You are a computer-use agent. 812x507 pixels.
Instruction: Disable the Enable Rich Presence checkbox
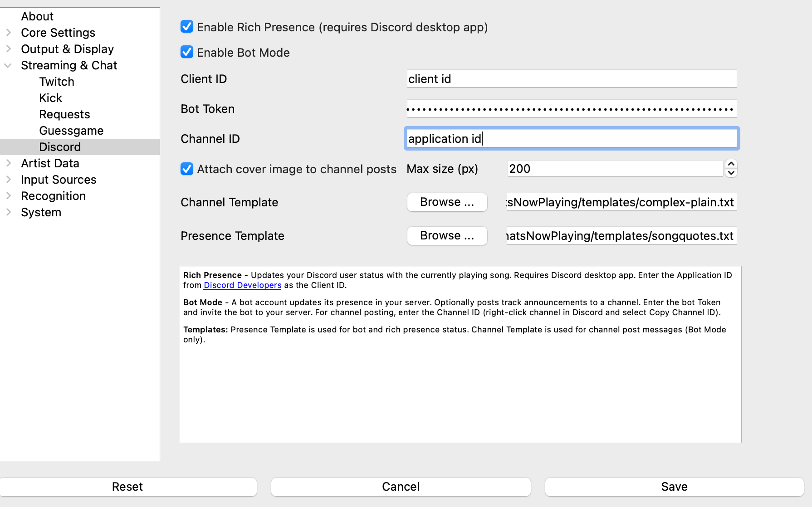click(x=186, y=27)
